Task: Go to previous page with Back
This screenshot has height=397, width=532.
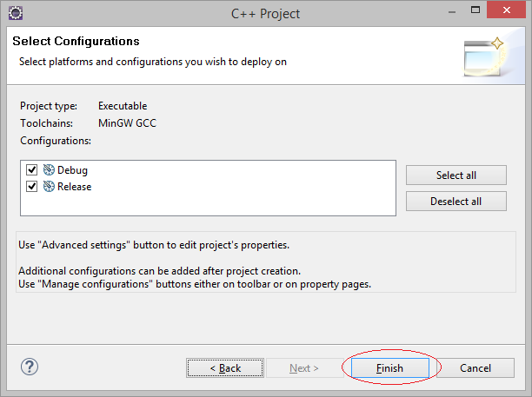Action: pyautogui.click(x=225, y=368)
